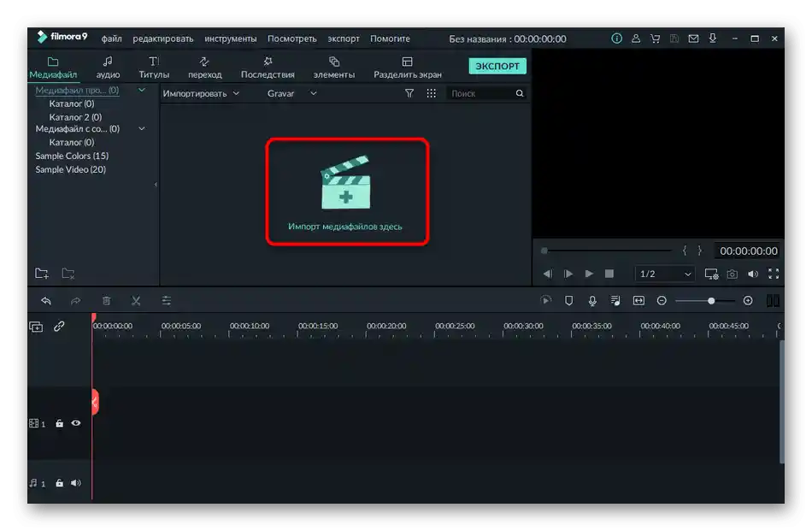Take a snapshot with the camera icon
The image size is (812, 531).
pyautogui.click(x=733, y=274)
